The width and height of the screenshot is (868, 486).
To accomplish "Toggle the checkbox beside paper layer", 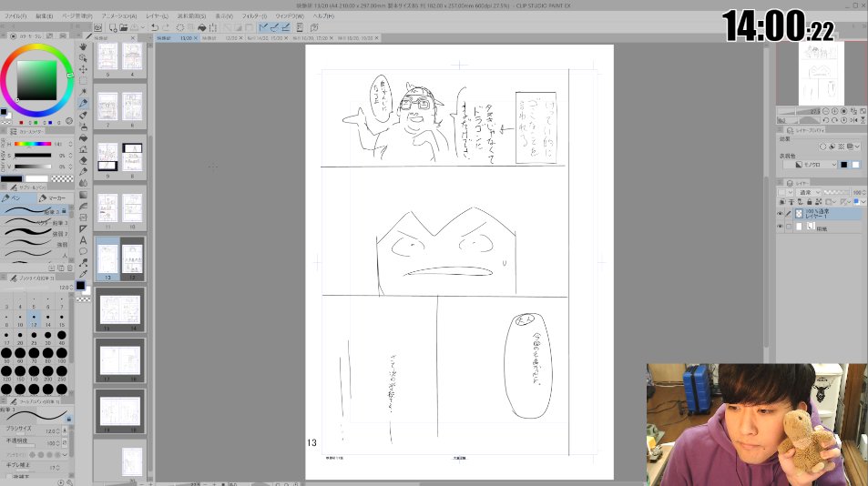I will [789, 227].
